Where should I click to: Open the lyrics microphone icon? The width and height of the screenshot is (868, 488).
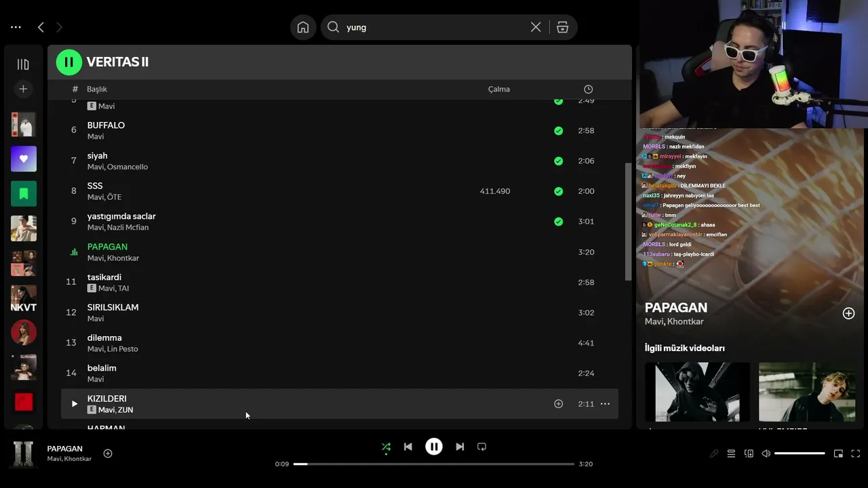point(714,453)
